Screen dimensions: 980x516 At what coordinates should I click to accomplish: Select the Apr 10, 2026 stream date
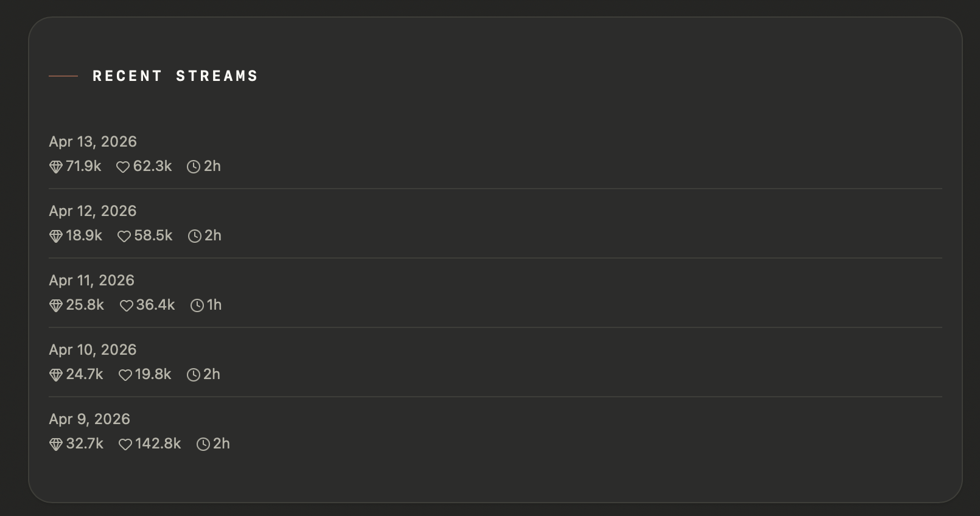93,350
